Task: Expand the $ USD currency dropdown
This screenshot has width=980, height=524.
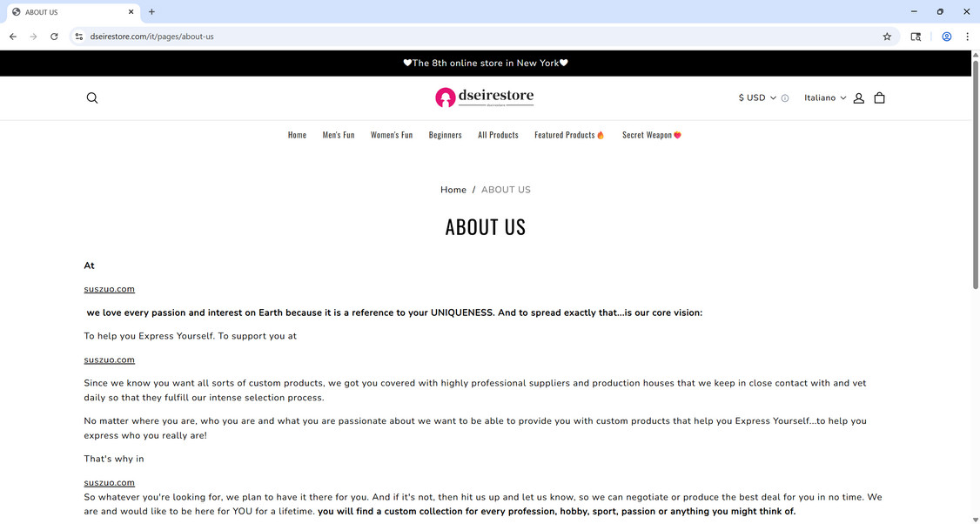Action: coord(757,97)
